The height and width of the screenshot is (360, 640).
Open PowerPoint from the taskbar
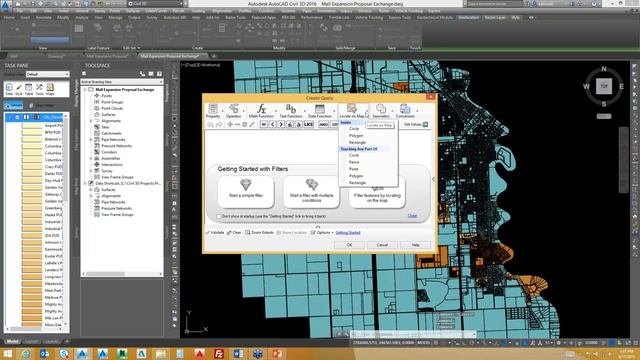click(277, 353)
